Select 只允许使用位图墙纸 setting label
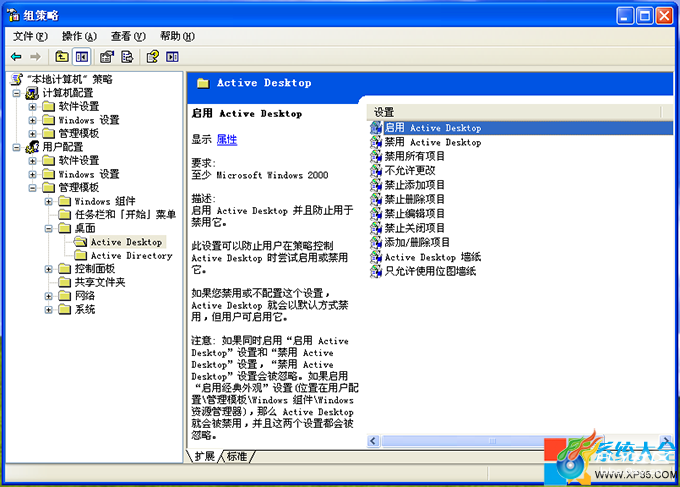 430,271
